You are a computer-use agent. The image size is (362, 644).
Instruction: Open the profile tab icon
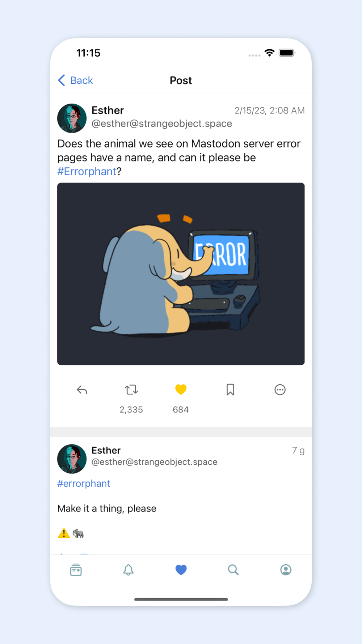tap(286, 570)
